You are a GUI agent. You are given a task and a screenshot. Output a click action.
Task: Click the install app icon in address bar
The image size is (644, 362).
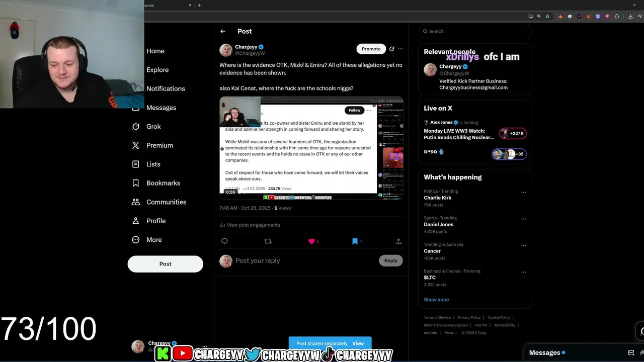530,17
